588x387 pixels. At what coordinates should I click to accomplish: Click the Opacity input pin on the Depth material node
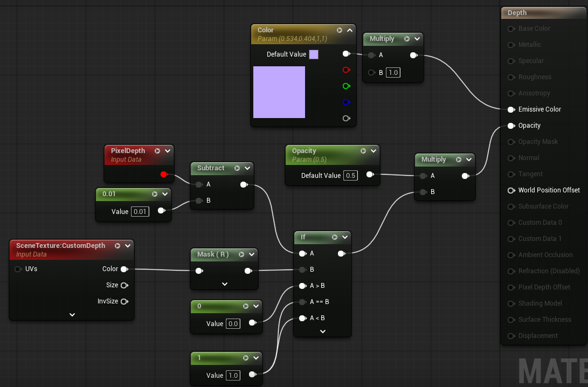click(x=511, y=126)
